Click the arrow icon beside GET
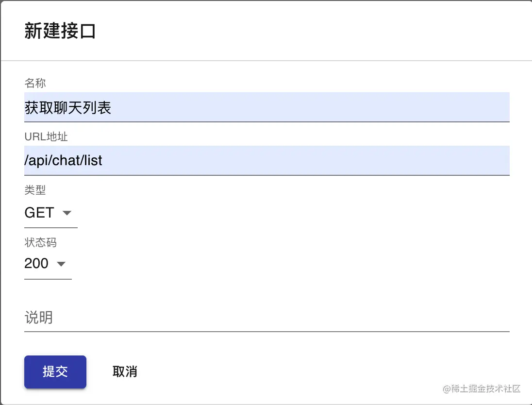This screenshot has width=532, height=405. coord(67,213)
